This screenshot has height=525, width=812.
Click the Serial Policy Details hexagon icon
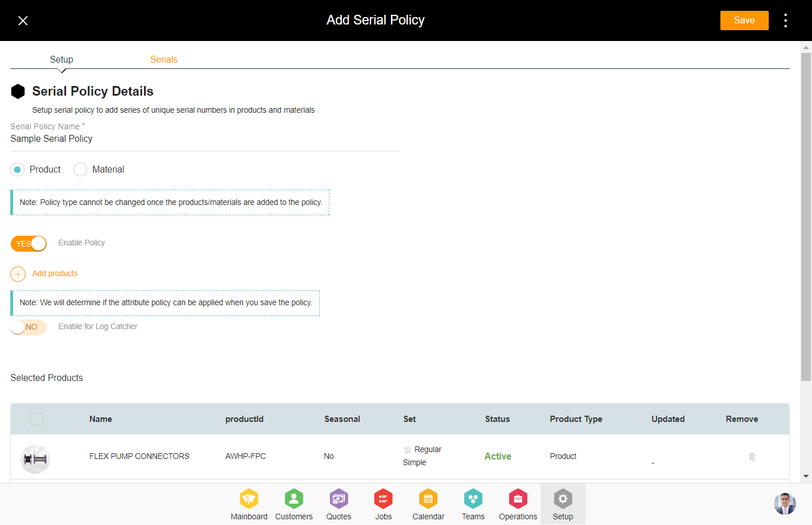(x=18, y=92)
